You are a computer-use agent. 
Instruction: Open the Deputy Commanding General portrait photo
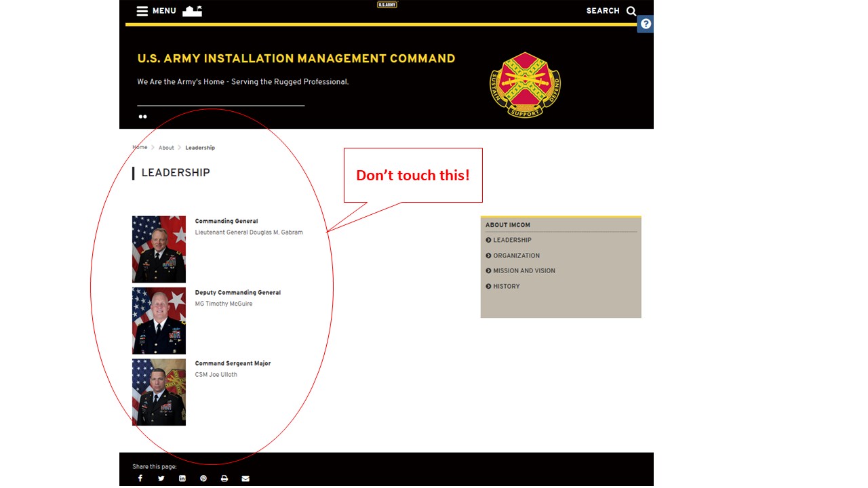coord(159,321)
